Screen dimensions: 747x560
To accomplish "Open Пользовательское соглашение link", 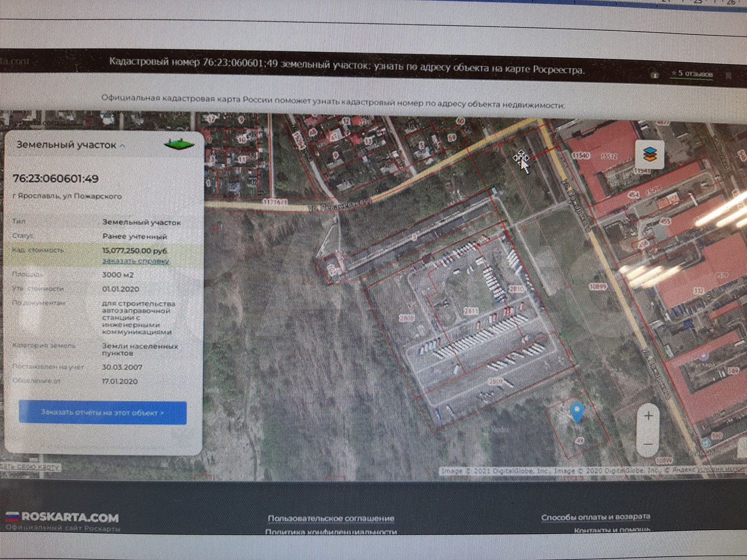I will tap(331, 518).
